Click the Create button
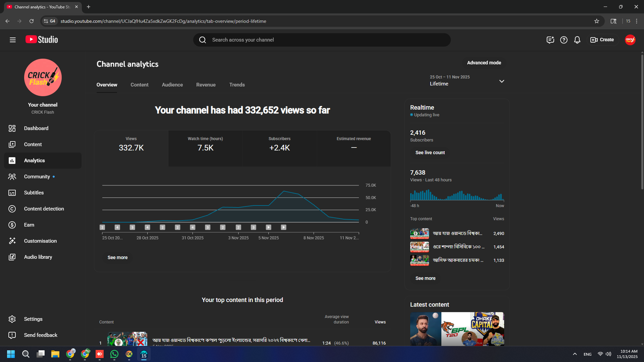Viewport: 644px width, 362px height. [x=602, y=40]
